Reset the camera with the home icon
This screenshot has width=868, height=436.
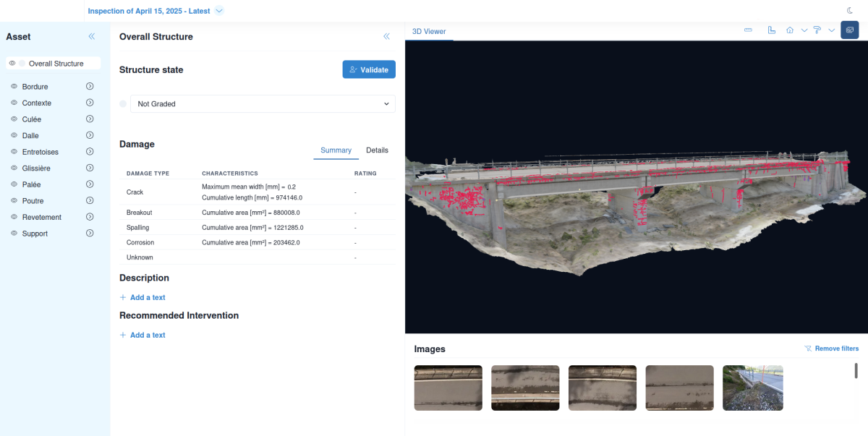click(x=790, y=30)
